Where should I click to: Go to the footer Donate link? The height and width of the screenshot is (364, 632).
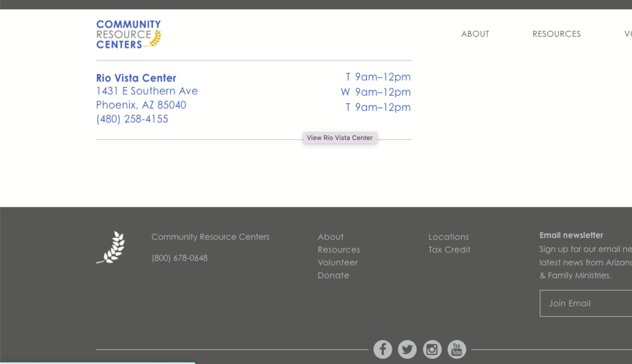(333, 276)
